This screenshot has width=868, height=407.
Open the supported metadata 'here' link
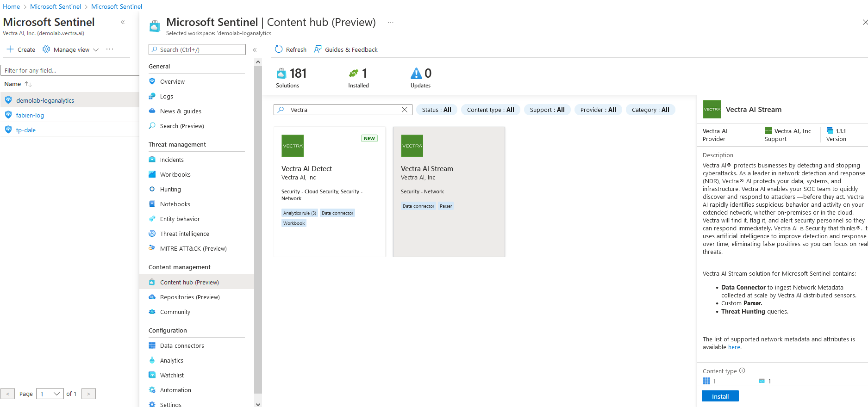[734, 347]
